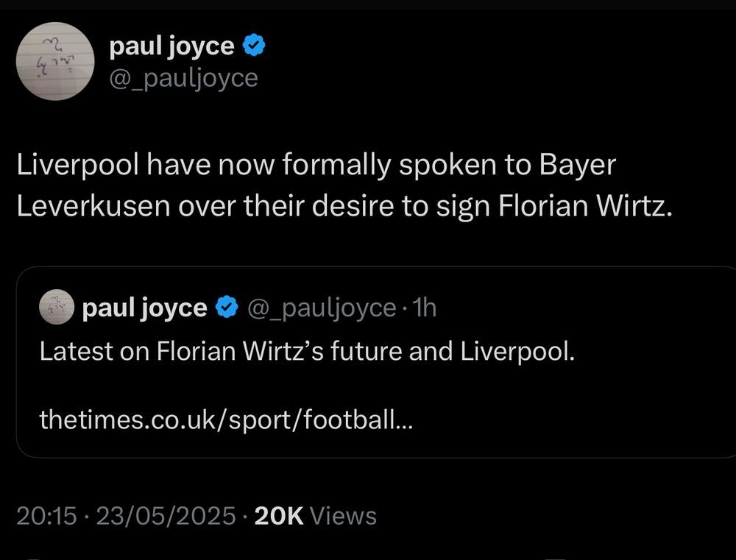Click the verified badge inside the quoted tweet
This screenshot has height=560, width=736.
pos(225,308)
